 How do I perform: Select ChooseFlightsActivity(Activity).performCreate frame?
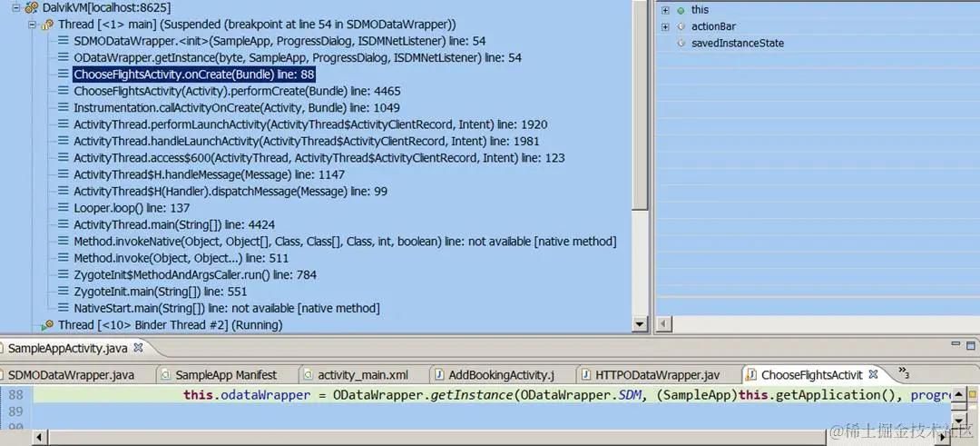coord(238,92)
